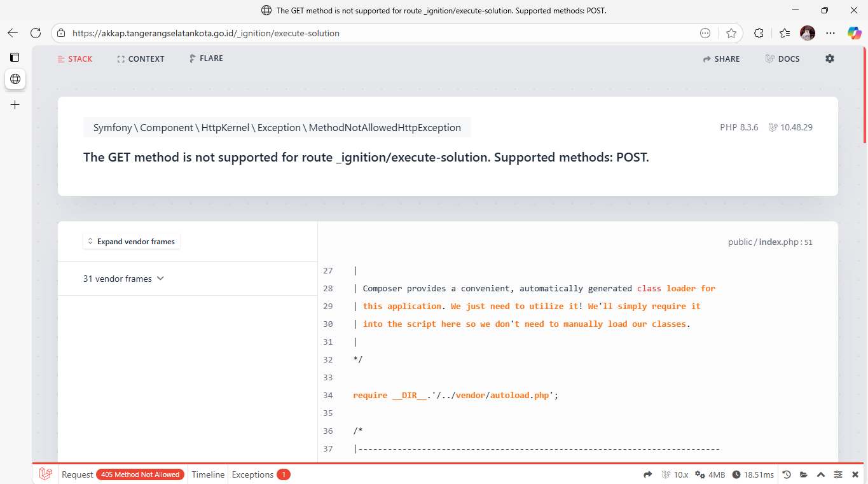Click the SHARE button
The width and height of the screenshot is (868, 484).
(721, 59)
